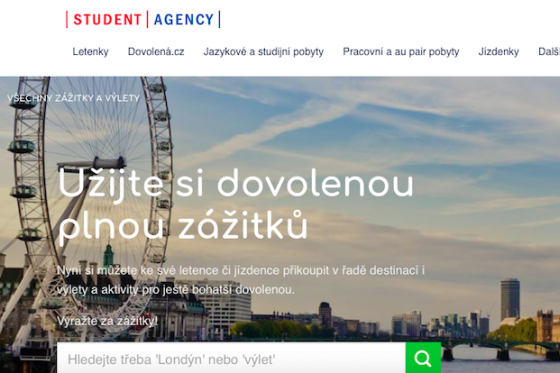The image size is (560, 373).
Task: Follow the Všechny zážitky a výlety link
Action: click(x=73, y=98)
